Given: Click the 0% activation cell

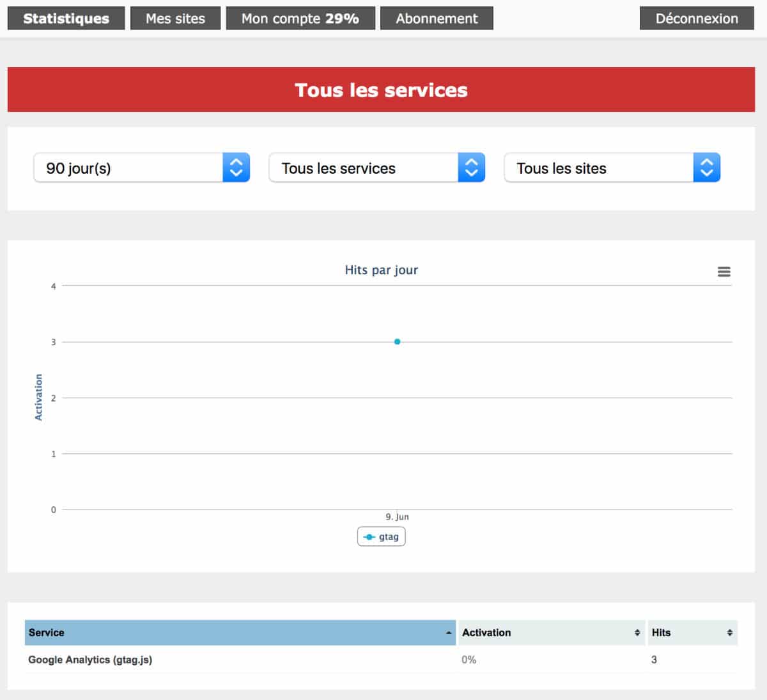Looking at the screenshot, I should (469, 660).
